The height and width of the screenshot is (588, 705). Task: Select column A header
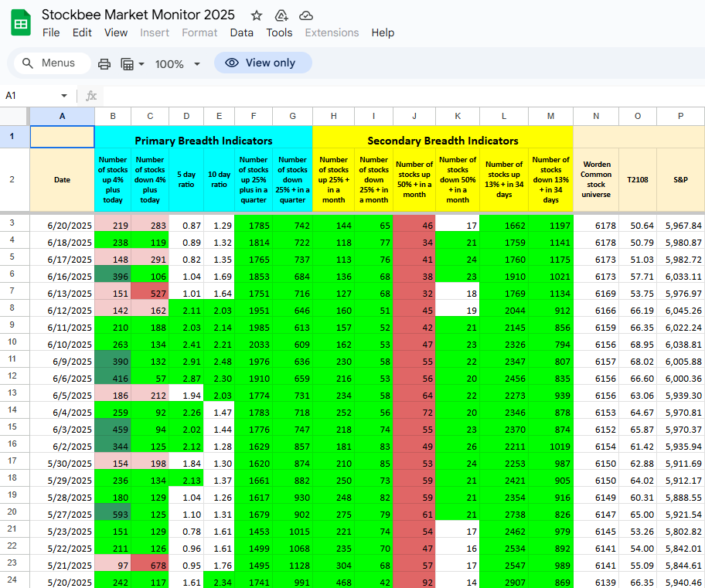click(62, 117)
